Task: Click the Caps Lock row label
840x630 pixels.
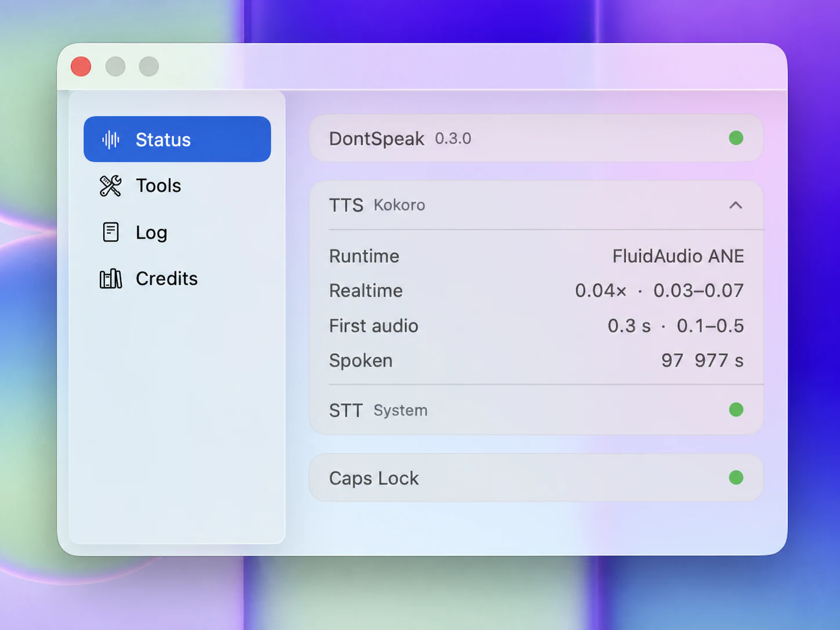Action: (374, 479)
